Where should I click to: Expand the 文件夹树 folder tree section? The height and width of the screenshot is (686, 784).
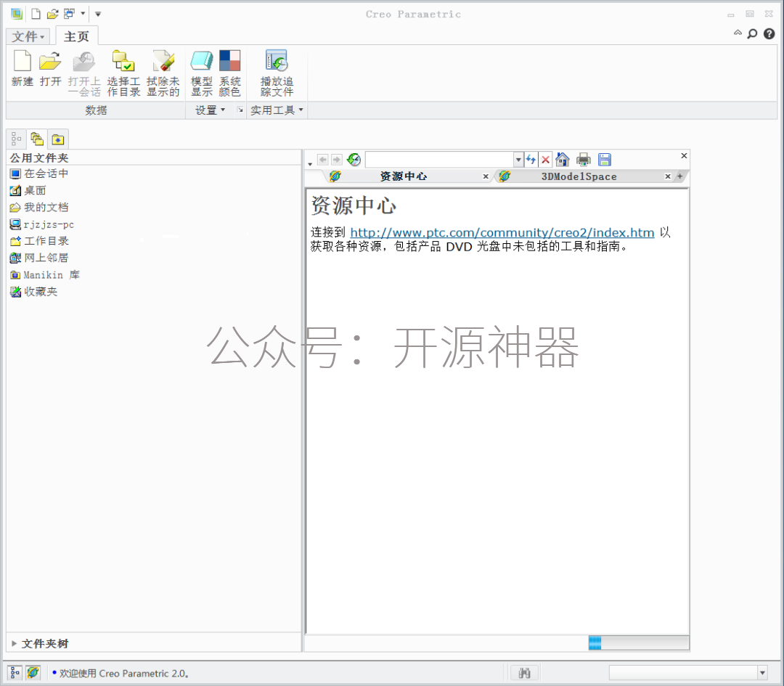pyautogui.click(x=14, y=643)
